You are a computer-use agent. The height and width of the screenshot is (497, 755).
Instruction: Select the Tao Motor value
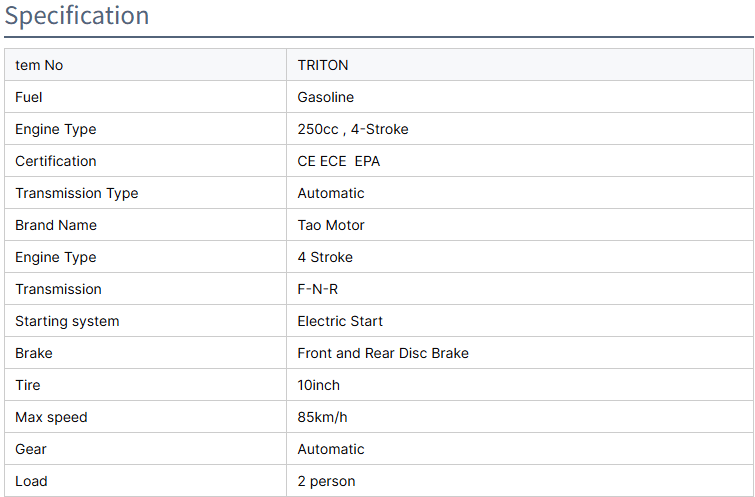331,225
